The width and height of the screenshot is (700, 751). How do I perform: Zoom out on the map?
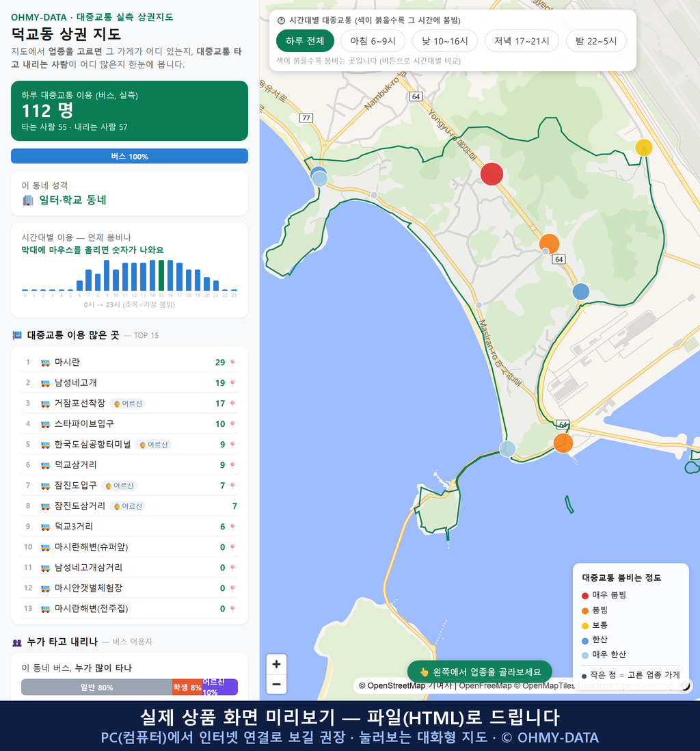point(276,684)
